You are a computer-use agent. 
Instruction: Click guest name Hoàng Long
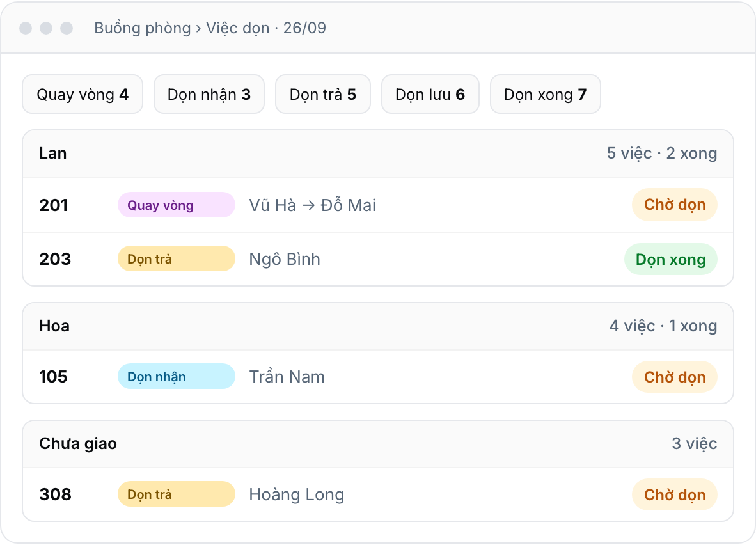click(297, 494)
